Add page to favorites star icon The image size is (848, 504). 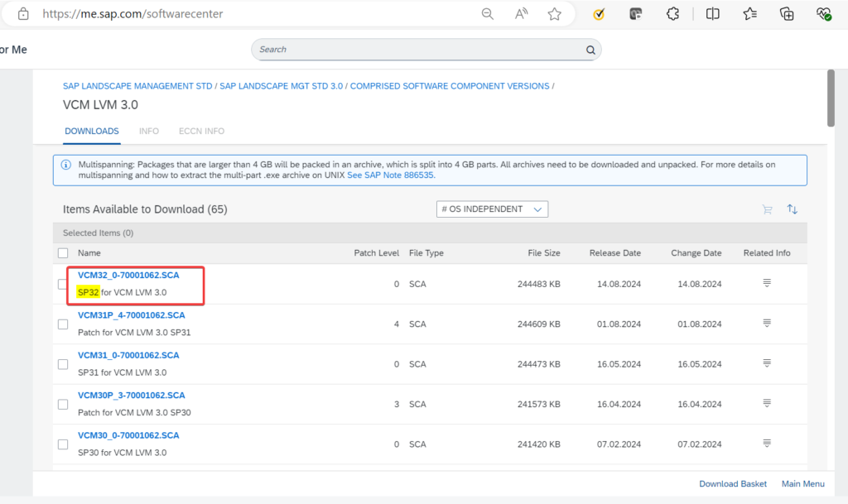pyautogui.click(x=554, y=14)
